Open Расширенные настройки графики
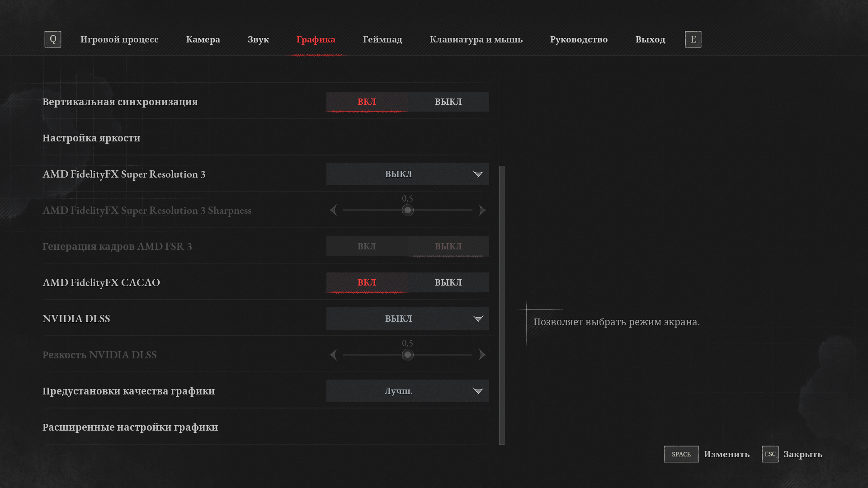Screen dimensions: 868x488 130,427
